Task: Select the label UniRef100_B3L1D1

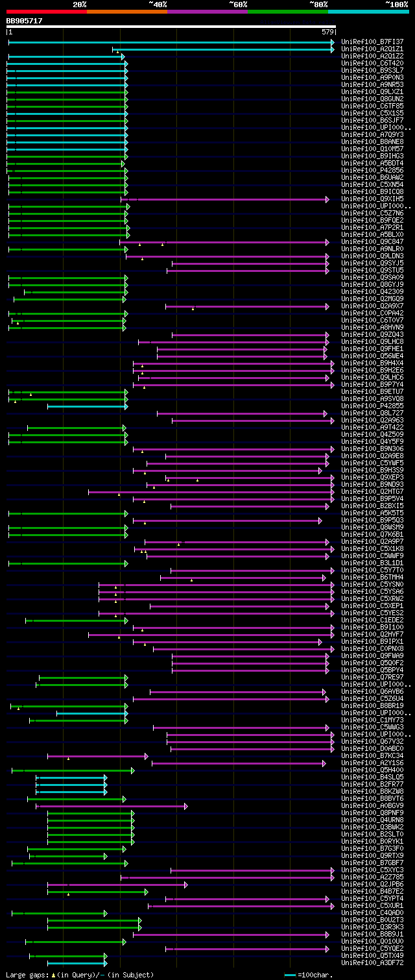Action: (x=372, y=563)
